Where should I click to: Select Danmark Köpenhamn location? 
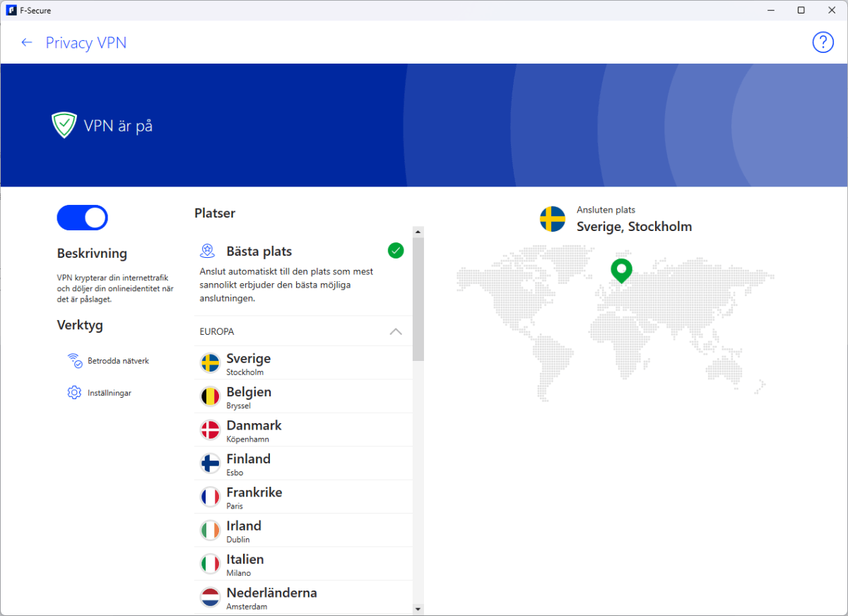(303, 430)
